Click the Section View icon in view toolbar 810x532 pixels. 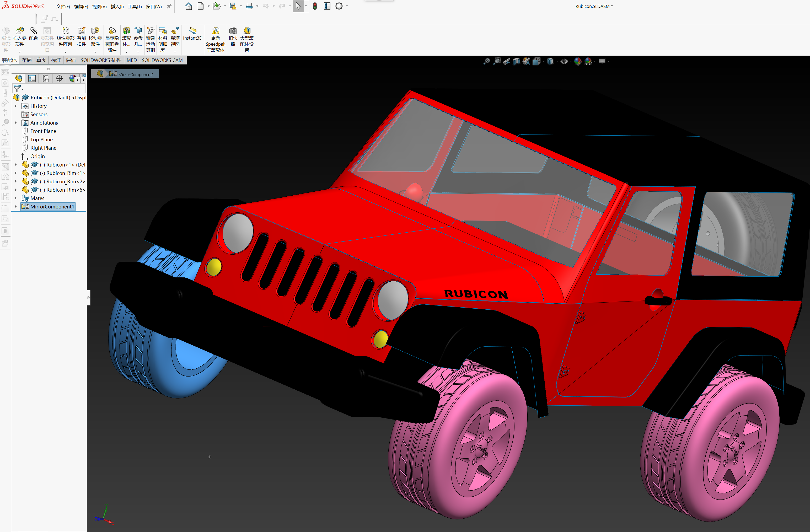tap(516, 61)
